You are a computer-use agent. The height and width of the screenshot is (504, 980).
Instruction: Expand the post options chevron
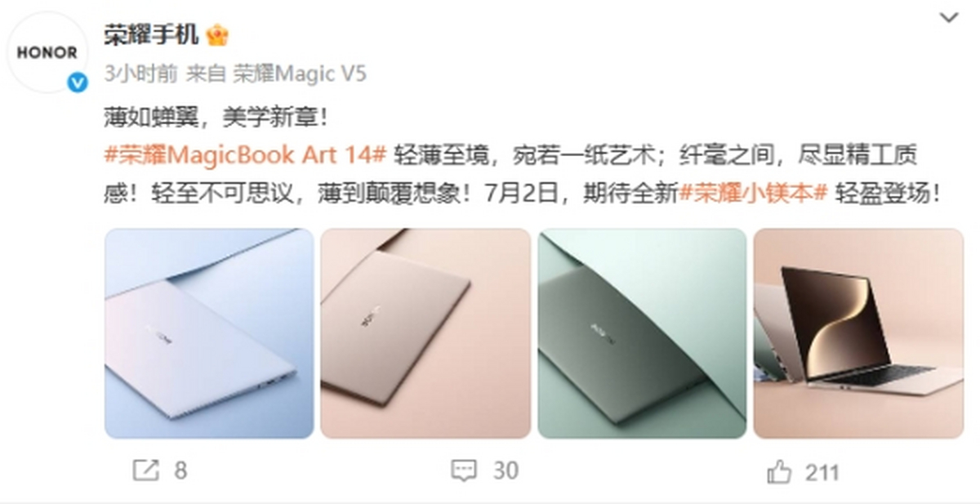tap(949, 18)
